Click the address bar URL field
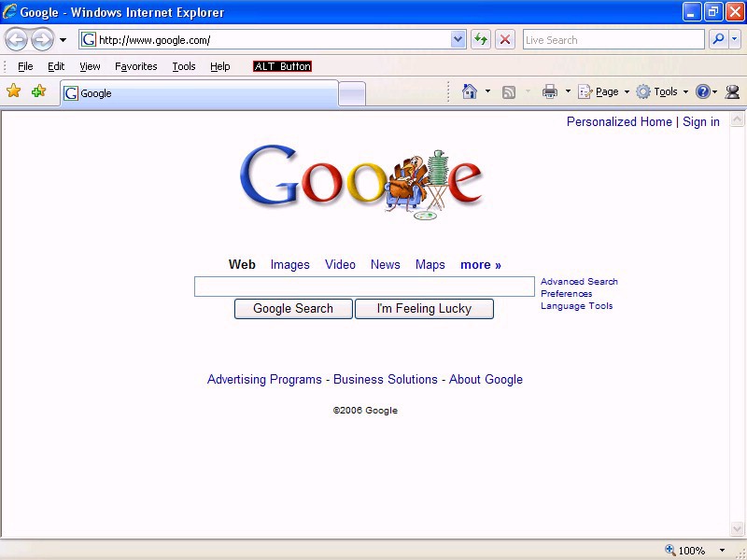The height and width of the screenshot is (560, 747). (x=265, y=40)
